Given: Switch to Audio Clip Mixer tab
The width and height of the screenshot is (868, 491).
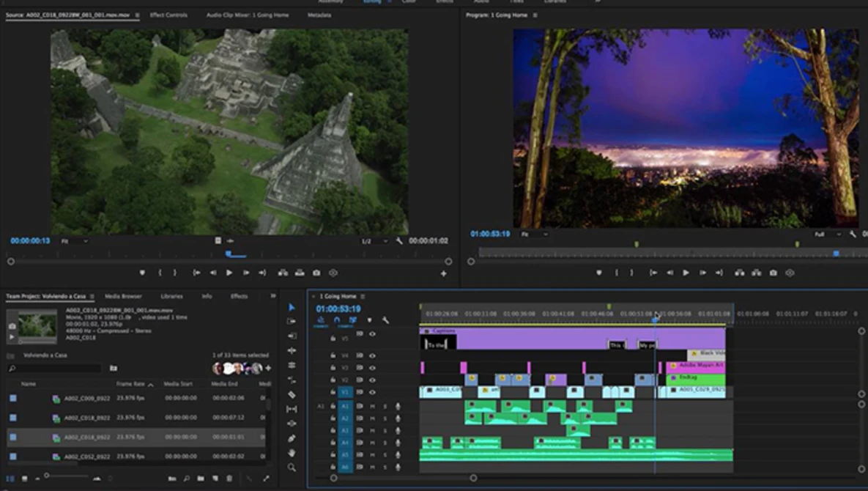Looking at the screenshot, I should click(x=248, y=15).
